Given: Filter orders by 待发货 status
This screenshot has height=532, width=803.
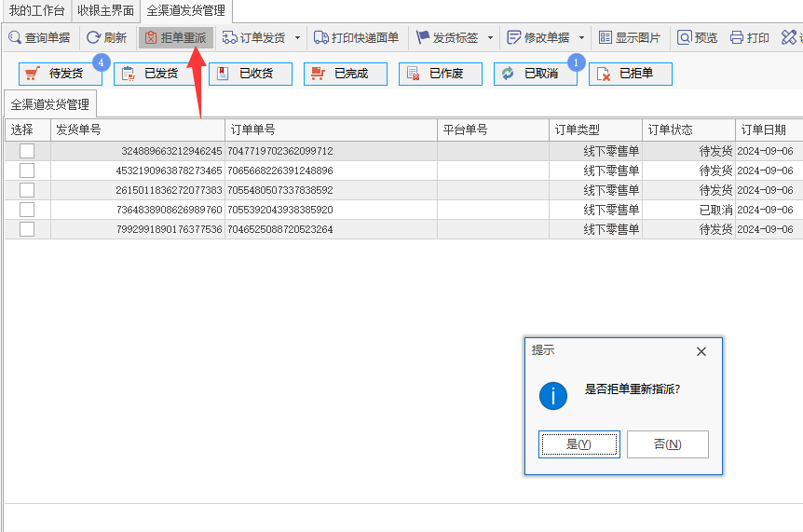Looking at the screenshot, I should 61,74.
